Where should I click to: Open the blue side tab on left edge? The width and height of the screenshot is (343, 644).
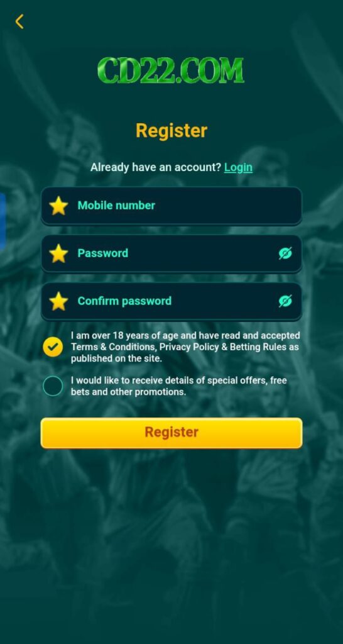pos(3,222)
